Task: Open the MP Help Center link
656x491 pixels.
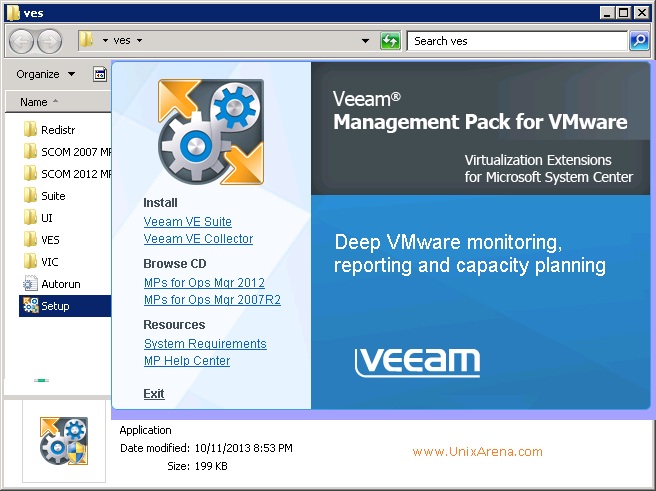Action: point(187,361)
